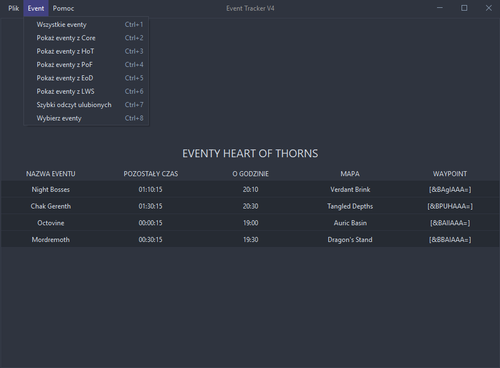The image size is (500, 368).
Task: Click the NAZWA EVENTU column header
Action: (51, 174)
